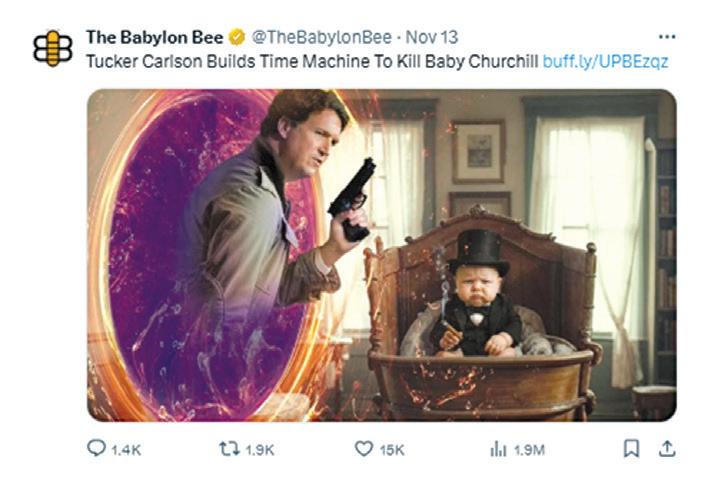Screen dimensions: 711x482
Task: Click the 1.9K reposts count
Action: point(258,450)
